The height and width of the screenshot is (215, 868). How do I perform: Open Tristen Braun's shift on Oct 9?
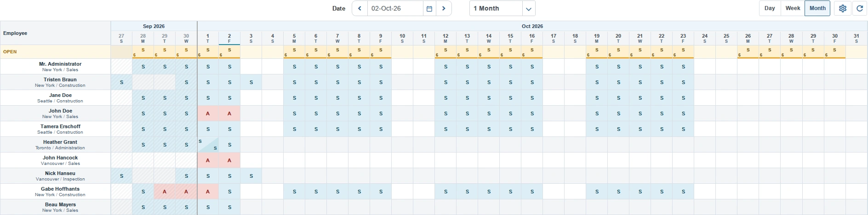pos(381,82)
